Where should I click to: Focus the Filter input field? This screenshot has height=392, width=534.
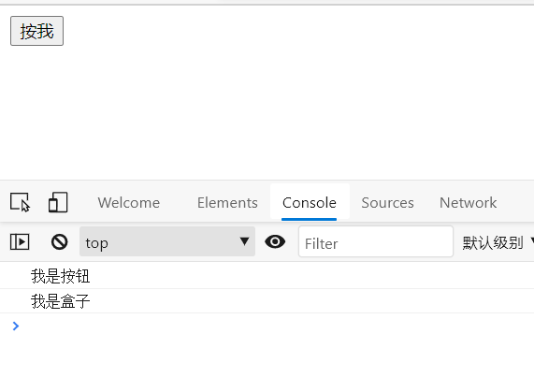(x=376, y=241)
